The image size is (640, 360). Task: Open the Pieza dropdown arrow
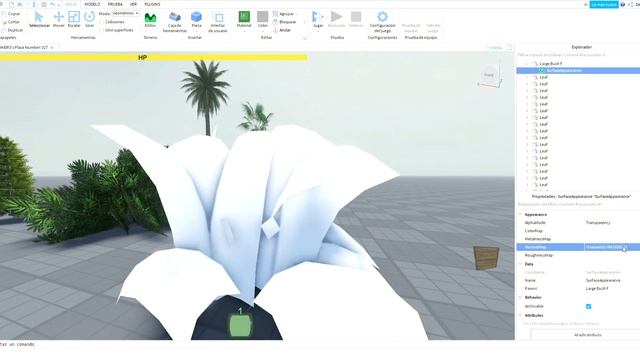(x=196, y=31)
